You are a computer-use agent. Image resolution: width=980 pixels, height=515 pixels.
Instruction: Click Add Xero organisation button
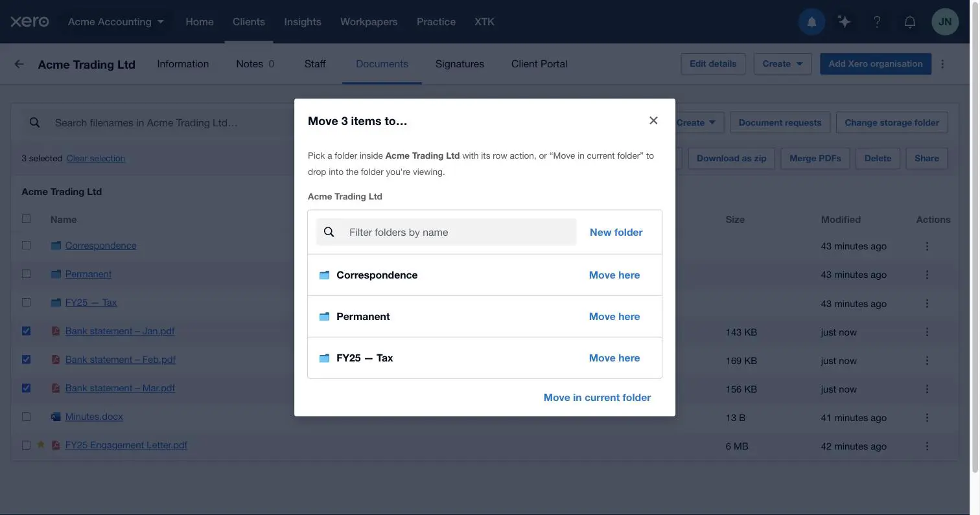[876, 63]
